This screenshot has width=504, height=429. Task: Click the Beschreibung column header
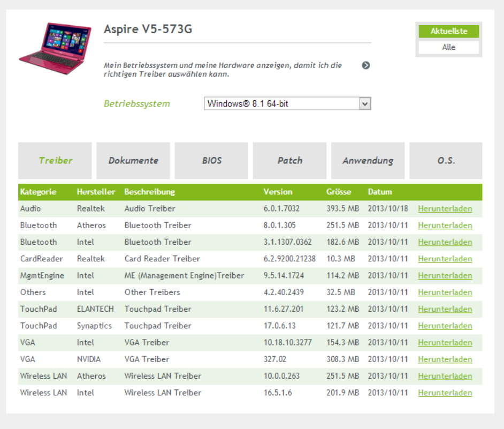[x=149, y=192]
